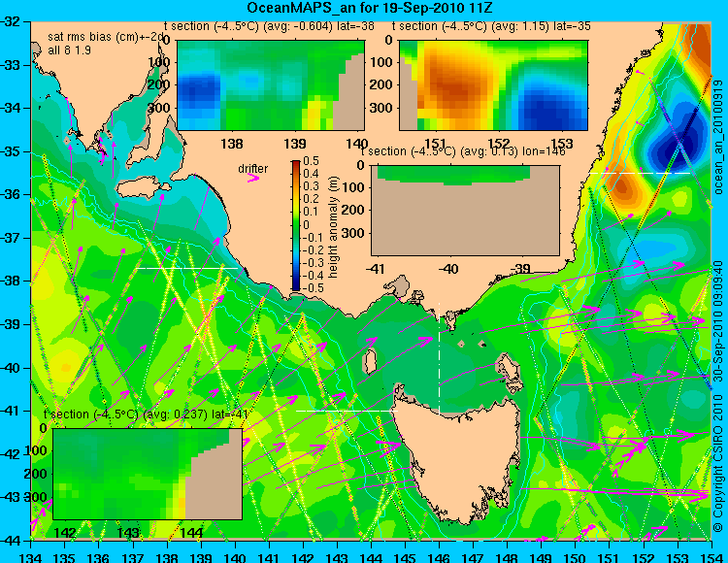Screen dimensions: 728x563
Task: Click the main longitude axis label 154
Action: point(711,557)
